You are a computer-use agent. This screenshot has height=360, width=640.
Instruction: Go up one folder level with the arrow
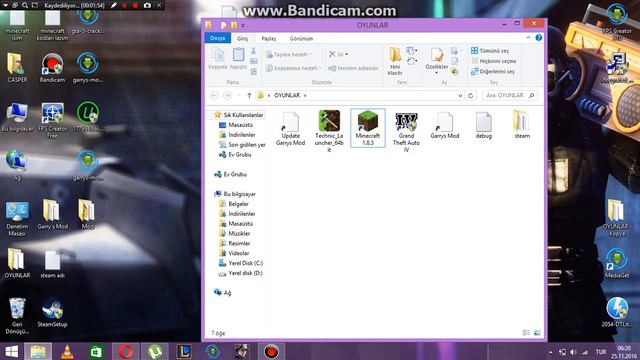(249, 95)
